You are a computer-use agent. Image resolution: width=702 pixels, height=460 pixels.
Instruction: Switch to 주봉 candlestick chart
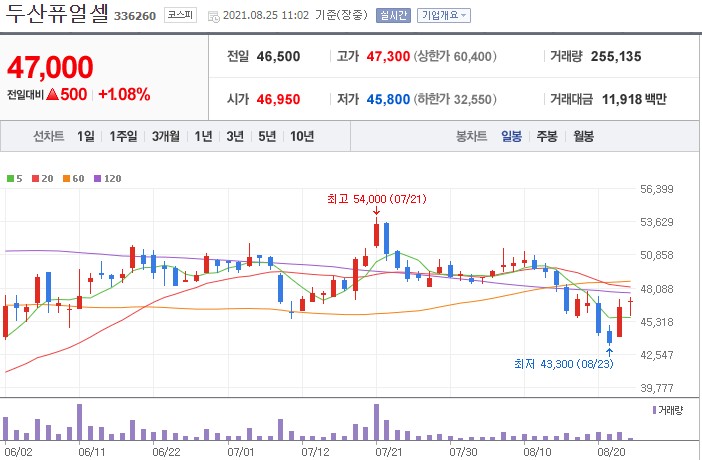point(547,136)
